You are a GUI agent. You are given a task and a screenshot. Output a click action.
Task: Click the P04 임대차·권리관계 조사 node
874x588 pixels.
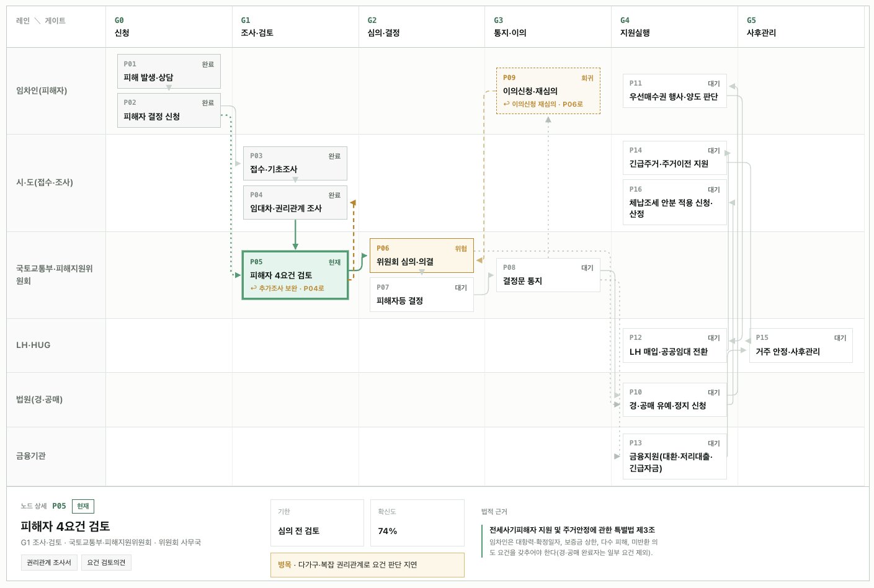(295, 202)
